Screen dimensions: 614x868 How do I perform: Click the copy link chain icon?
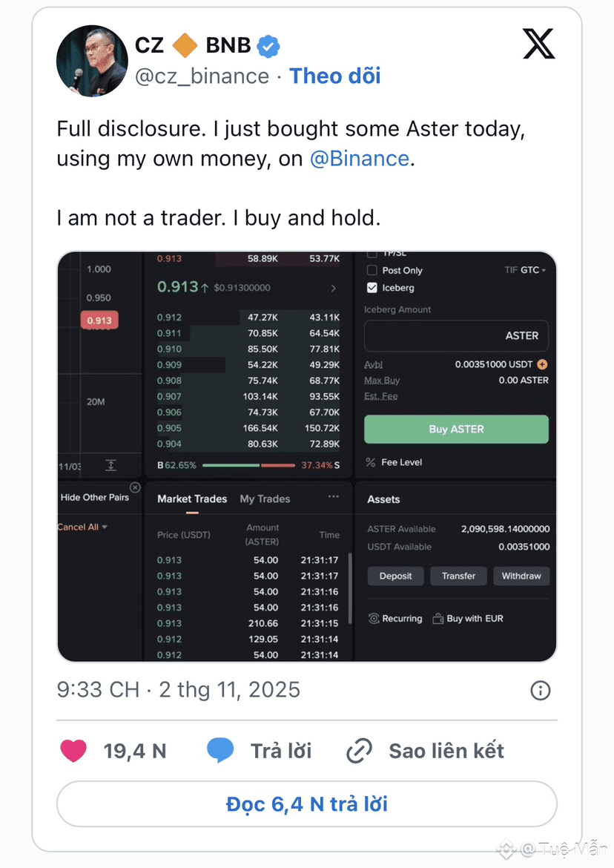(360, 751)
